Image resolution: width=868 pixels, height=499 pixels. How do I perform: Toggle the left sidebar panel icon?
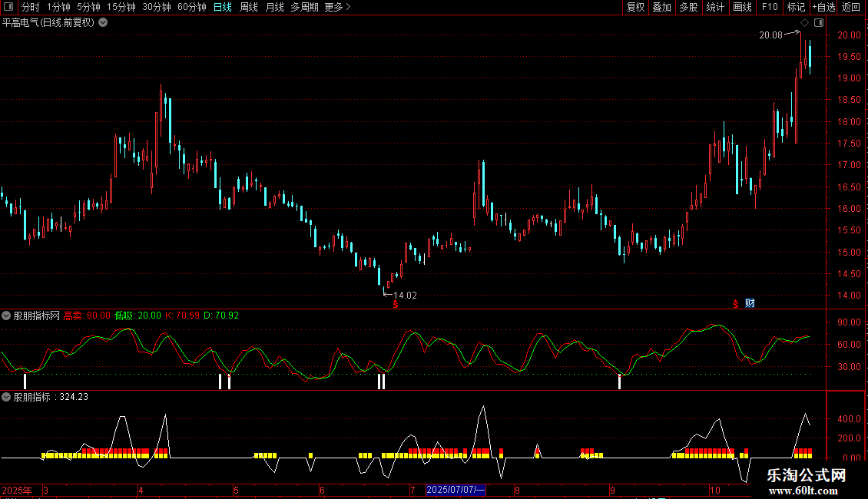(8, 7)
